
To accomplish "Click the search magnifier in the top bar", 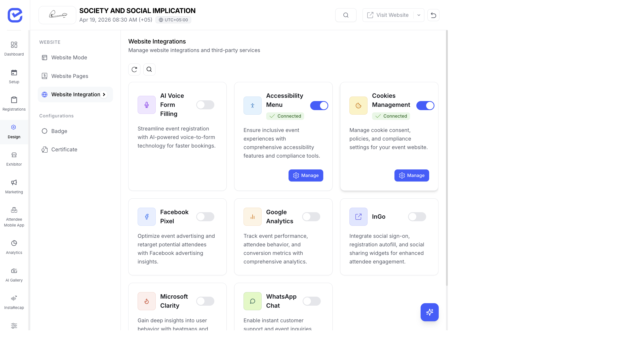I will click(346, 15).
